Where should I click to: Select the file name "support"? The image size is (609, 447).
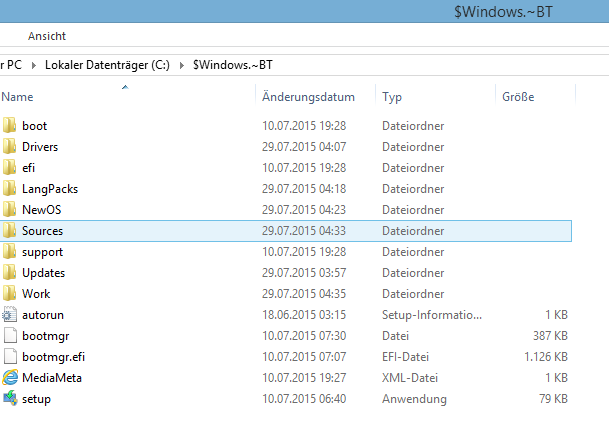coord(42,252)
